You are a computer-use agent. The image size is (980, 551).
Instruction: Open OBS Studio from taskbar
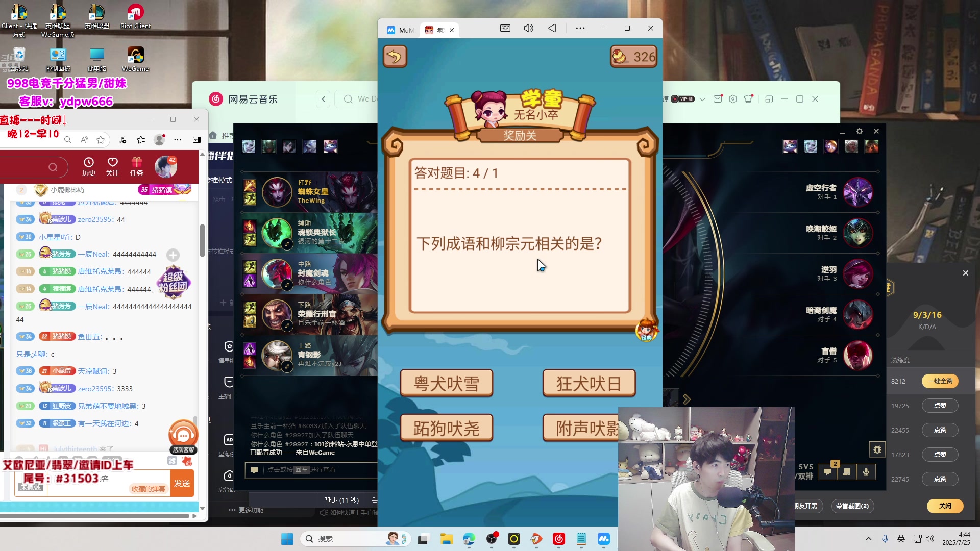pyautogui.click(x=492, y=539)
